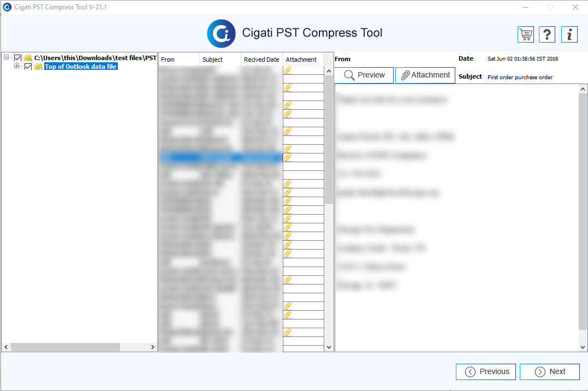Click the folder tree horizontal scrollbar thumb

(x=66, y=347)
